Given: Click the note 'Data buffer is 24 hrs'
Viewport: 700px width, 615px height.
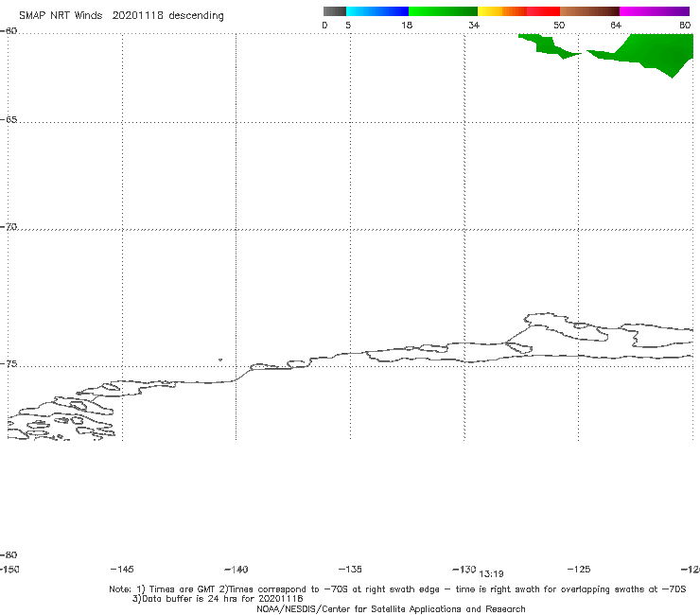Looking at the screenshot, I should point(218,599).
